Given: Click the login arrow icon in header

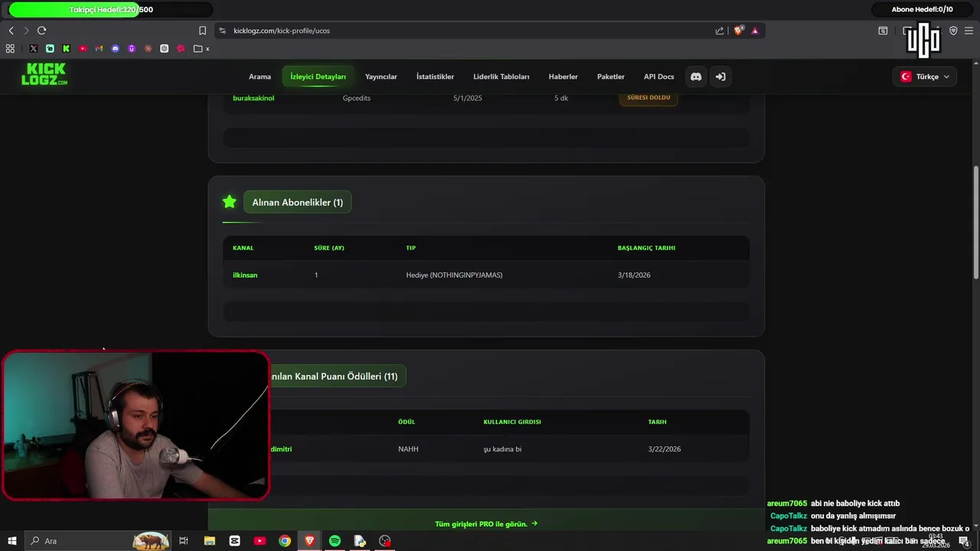Looking at the screenshot, I should point(720,77).
